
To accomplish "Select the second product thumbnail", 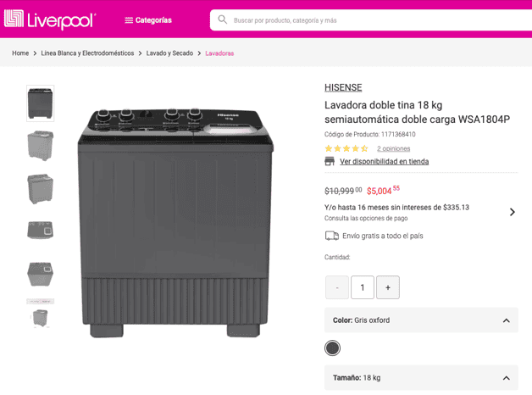I will 40,145.
